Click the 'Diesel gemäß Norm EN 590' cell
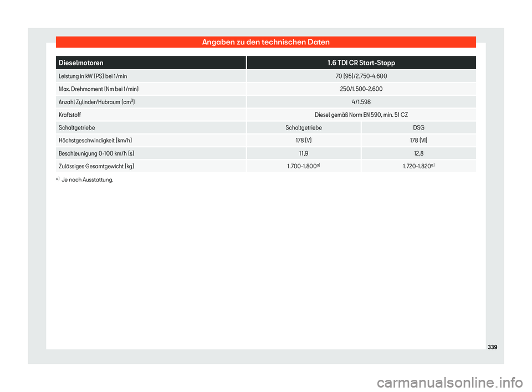Viewport: 532px width, 392px height. (361, 115)
